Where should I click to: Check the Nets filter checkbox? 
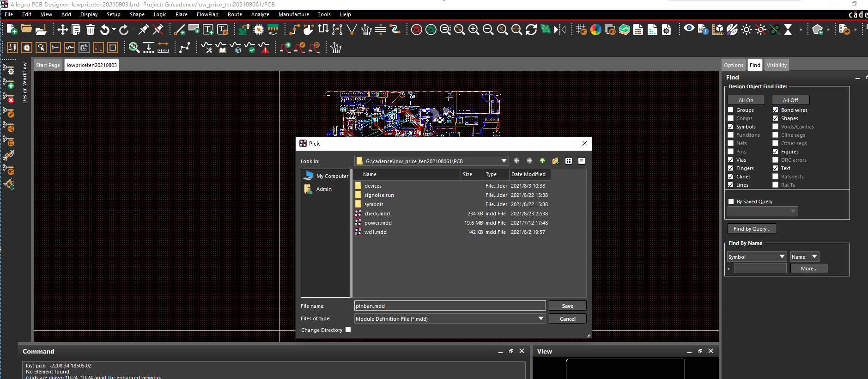pyautogui.click(x=731, y=143)
